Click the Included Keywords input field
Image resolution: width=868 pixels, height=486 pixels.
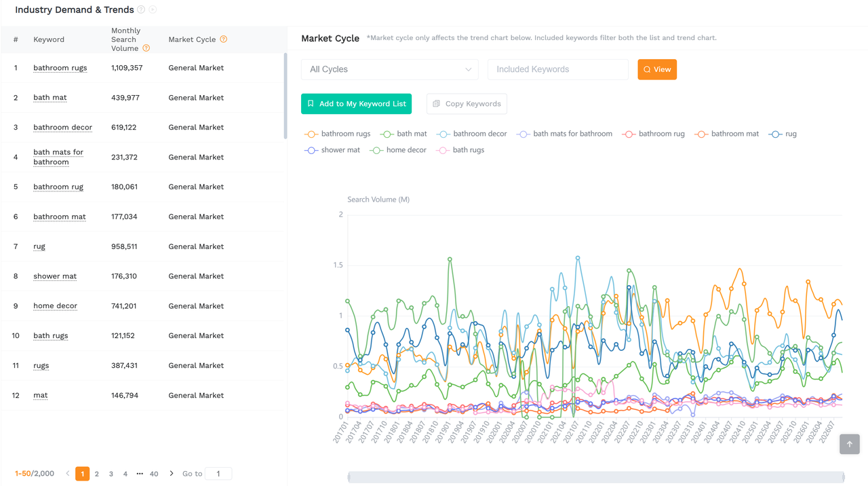coord(558,69)
